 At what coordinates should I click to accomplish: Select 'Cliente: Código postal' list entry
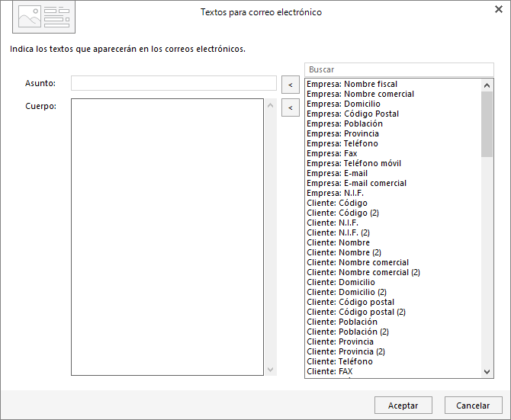[x=394, y=302]
